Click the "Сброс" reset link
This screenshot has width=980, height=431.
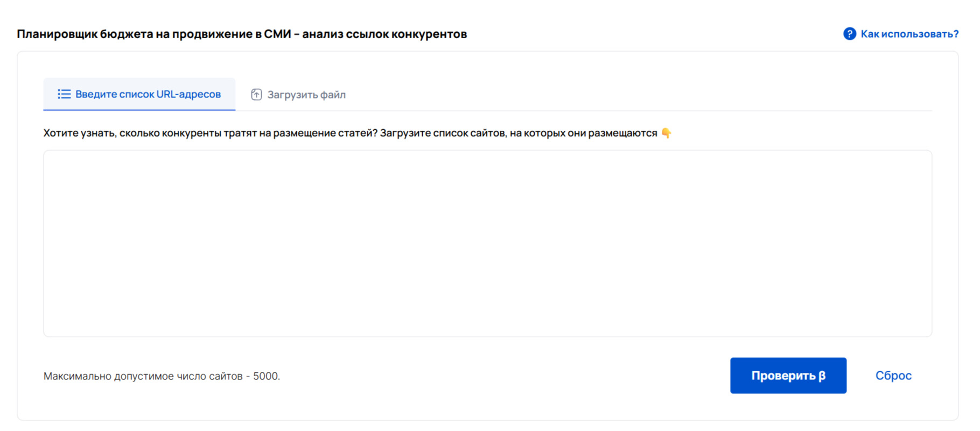point(893,376)
